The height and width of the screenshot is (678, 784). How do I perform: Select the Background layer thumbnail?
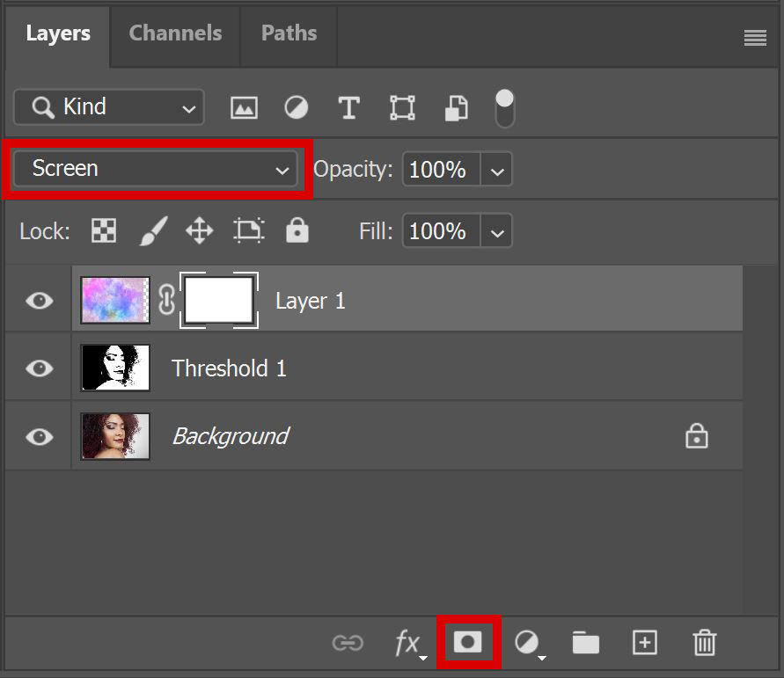115,436
